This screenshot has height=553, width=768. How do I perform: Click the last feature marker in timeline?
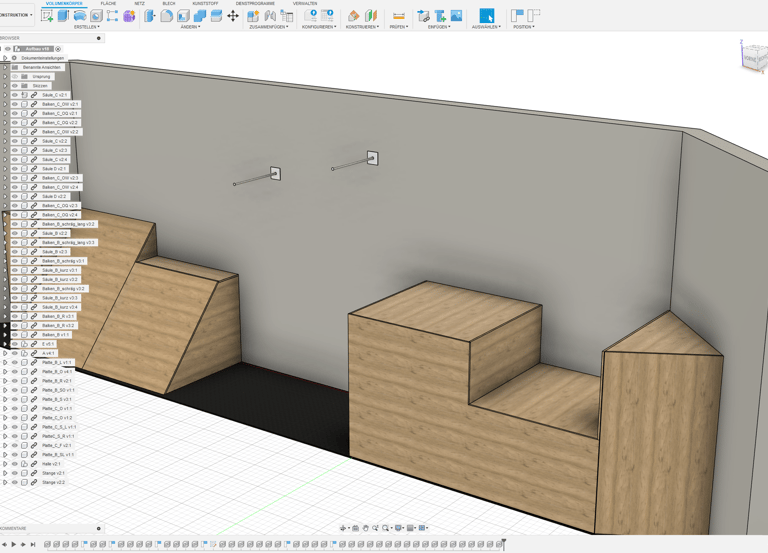click(x=498, y=545)
